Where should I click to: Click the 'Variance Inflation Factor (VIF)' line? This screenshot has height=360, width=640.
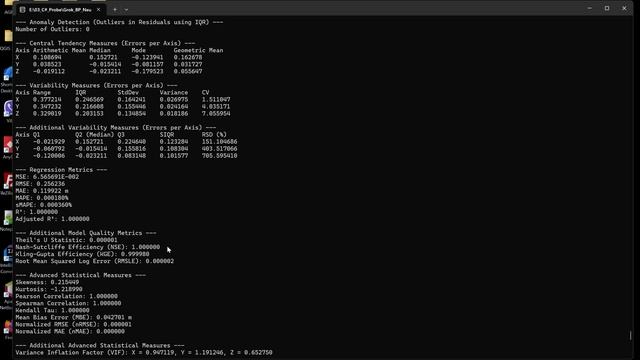pyautogui.click(x=144, y=353)
